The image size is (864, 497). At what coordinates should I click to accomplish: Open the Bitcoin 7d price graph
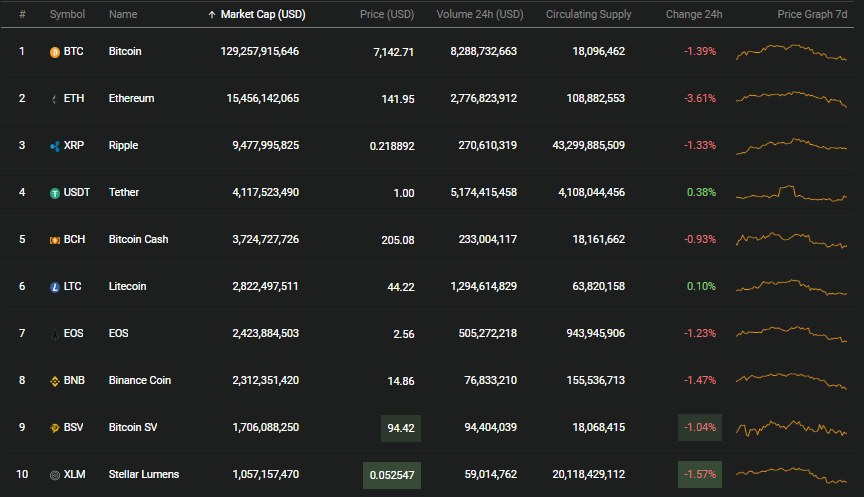pos(791,52)
